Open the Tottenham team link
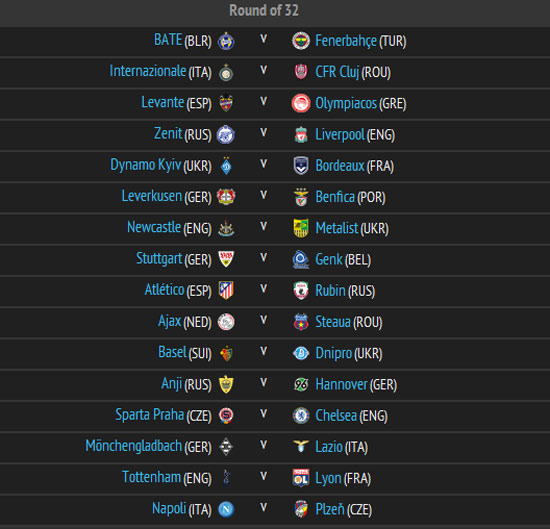This screenshot has height=529, width=550. coord(152,477)
